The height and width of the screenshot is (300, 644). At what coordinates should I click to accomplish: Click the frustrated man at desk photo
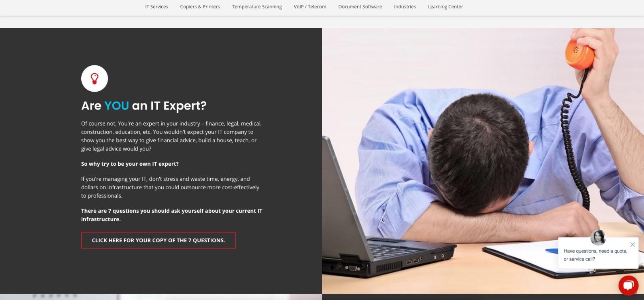[x=483, y=161]
